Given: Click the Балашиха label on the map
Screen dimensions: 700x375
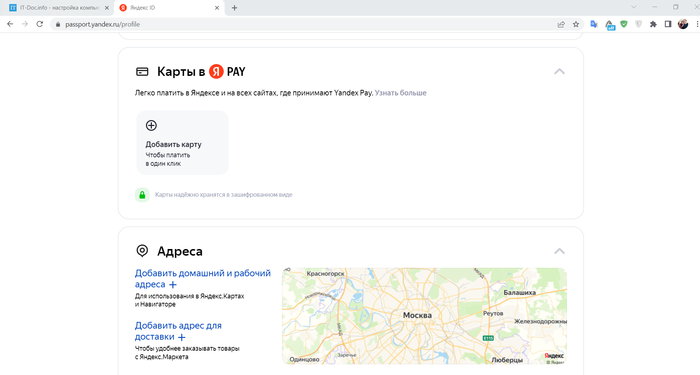Looking at the screenshot, I should [x=519, y=293].
